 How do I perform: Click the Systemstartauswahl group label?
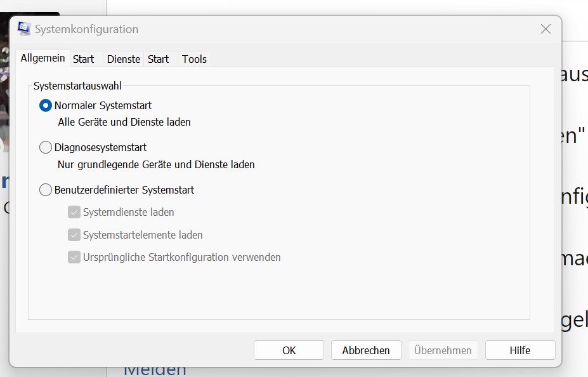[x=77, y=86]
